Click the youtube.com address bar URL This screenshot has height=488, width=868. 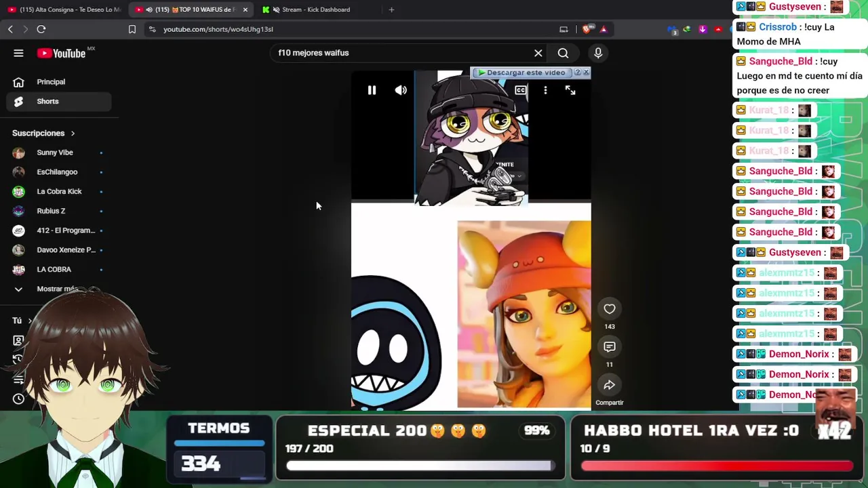[218, 29]
